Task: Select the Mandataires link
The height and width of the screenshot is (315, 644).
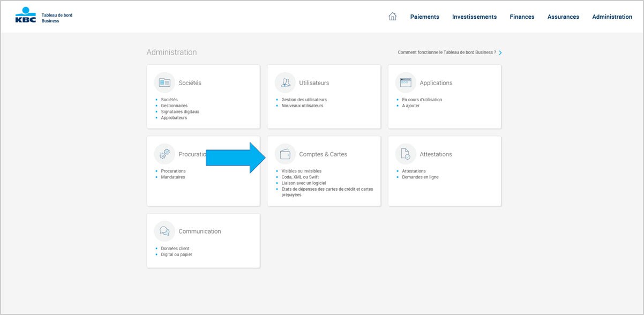Action: click(x=173, y=177)
